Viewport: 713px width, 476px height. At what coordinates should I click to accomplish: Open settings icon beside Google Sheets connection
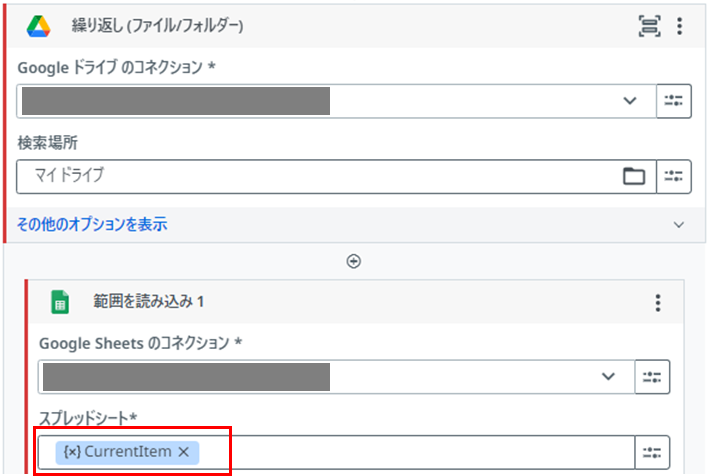click(652, 377)
